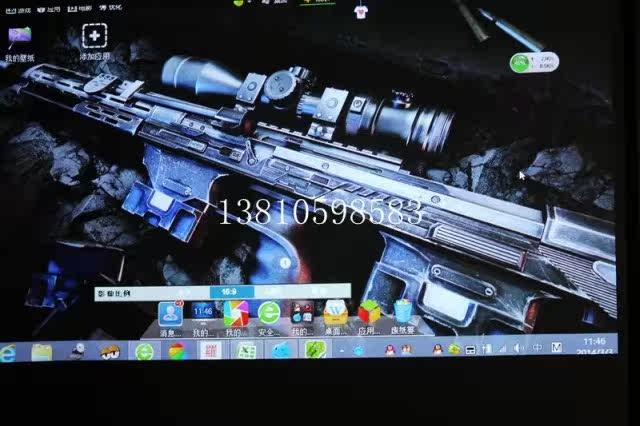Open the colorful cube app store icon

tap(369, 314)
